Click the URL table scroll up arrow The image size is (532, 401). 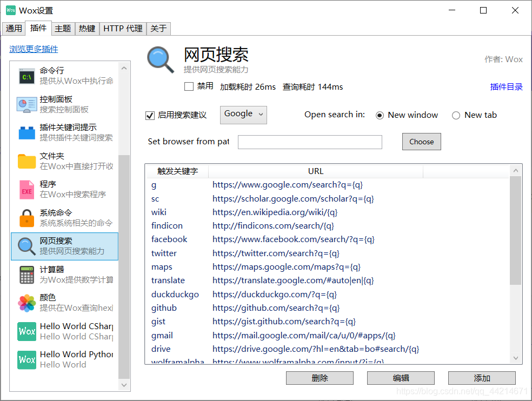coord(516,171)
